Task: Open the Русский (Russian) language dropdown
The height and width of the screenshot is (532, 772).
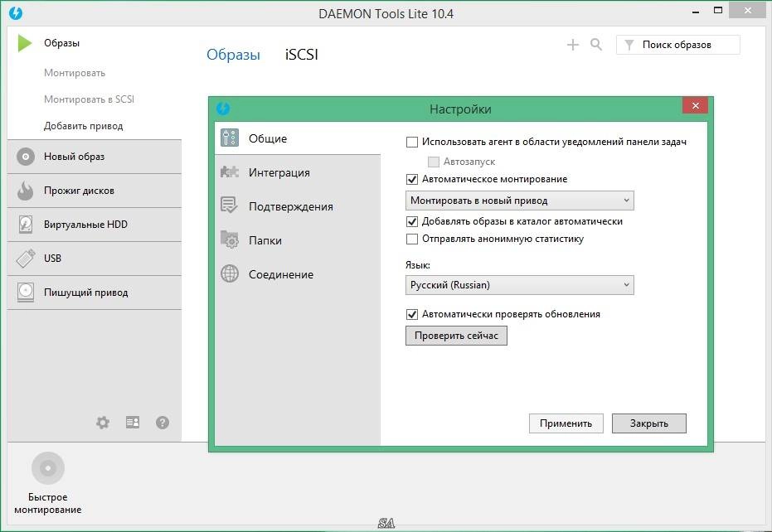Action: tap(519, 285)
